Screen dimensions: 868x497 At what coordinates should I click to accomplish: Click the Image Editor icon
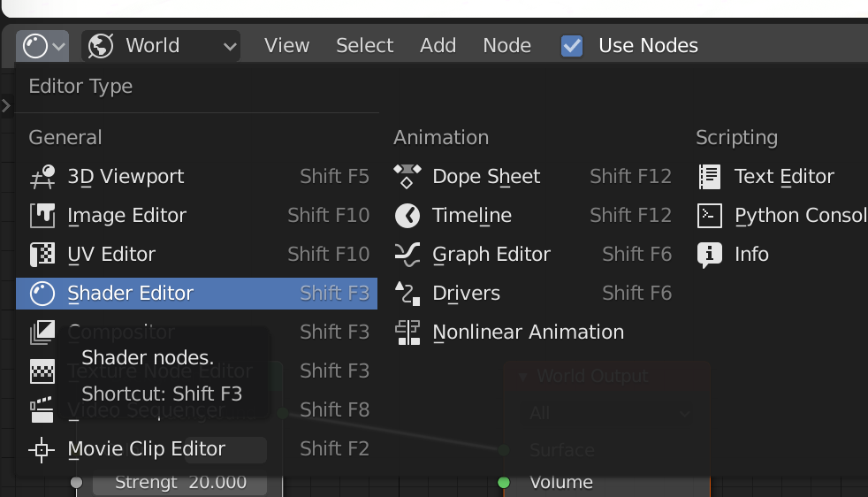click(42, 216)
